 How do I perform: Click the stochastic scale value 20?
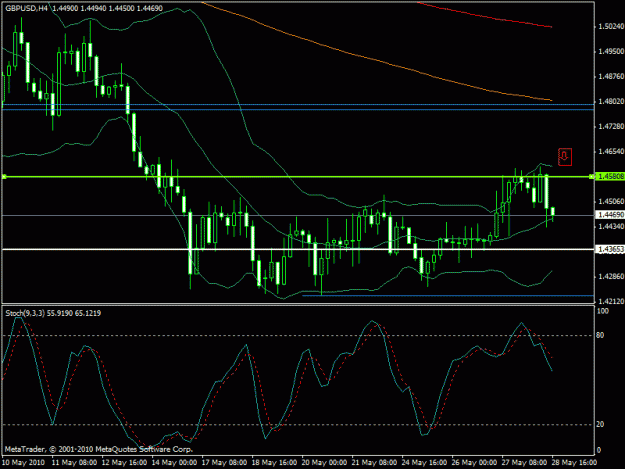pyautogui.click(x=600, y=425)
